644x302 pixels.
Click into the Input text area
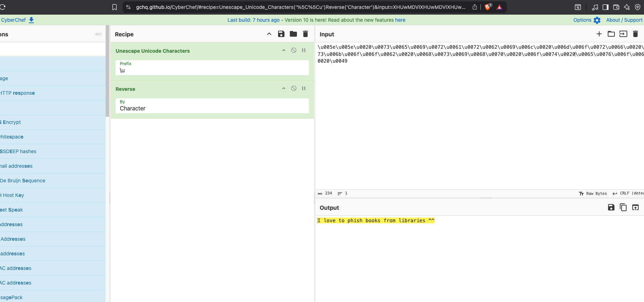(479, 116)
